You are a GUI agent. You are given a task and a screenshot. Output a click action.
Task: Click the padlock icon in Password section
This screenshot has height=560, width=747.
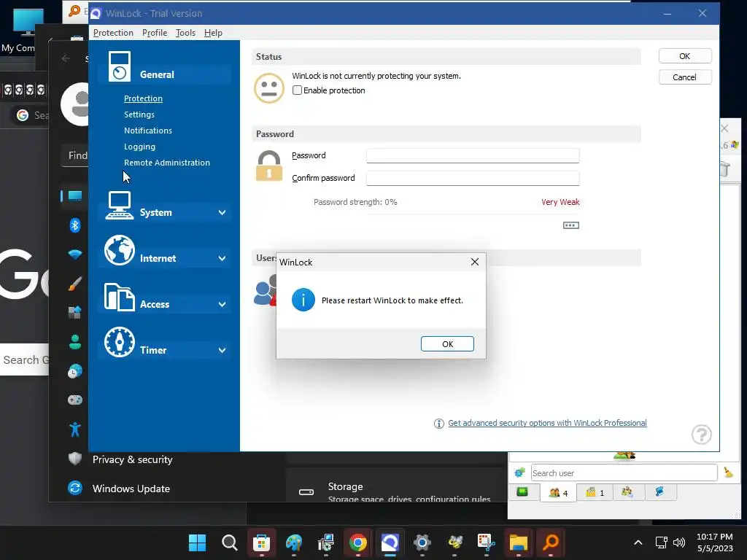pyautogui.click(x=268, y=166)
